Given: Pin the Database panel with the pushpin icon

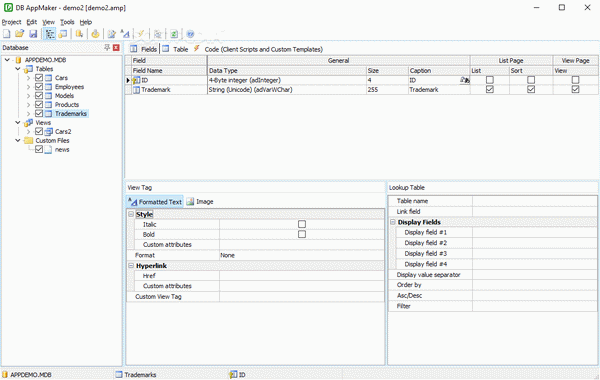Looking at the screenshot, I should tap(107, 47).
